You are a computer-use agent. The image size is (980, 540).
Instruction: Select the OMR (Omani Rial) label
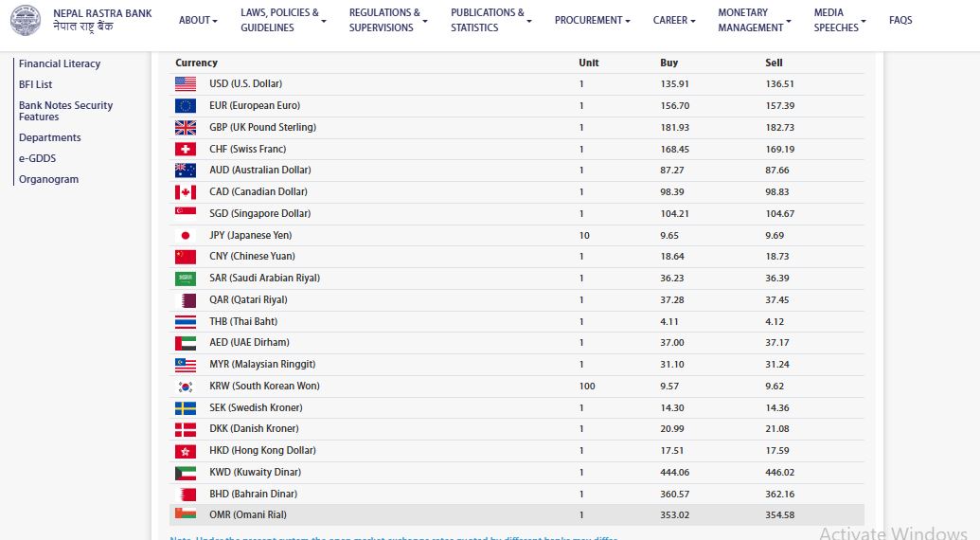247,515
